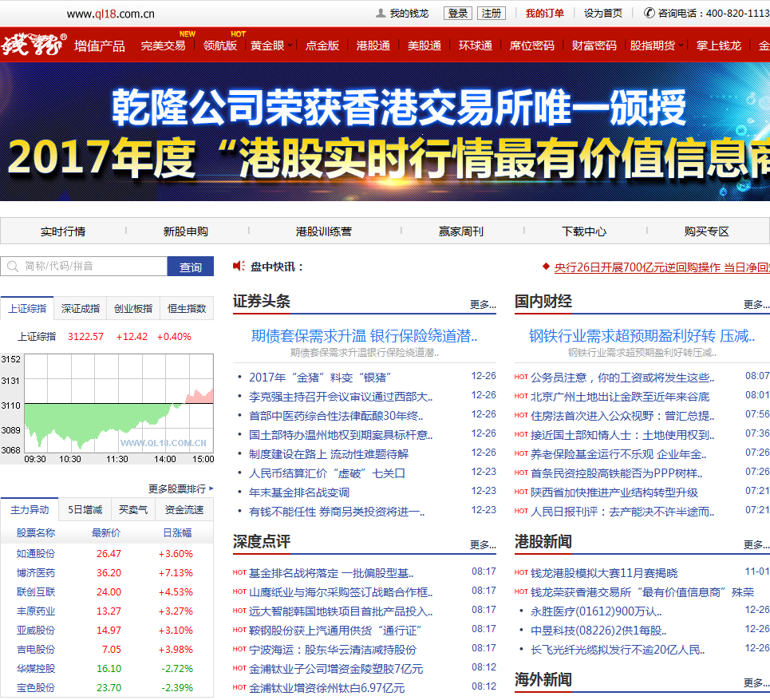Open 更多 for 证券头条 section
This screenshot has width=770, height=700.
pos(483,305)
